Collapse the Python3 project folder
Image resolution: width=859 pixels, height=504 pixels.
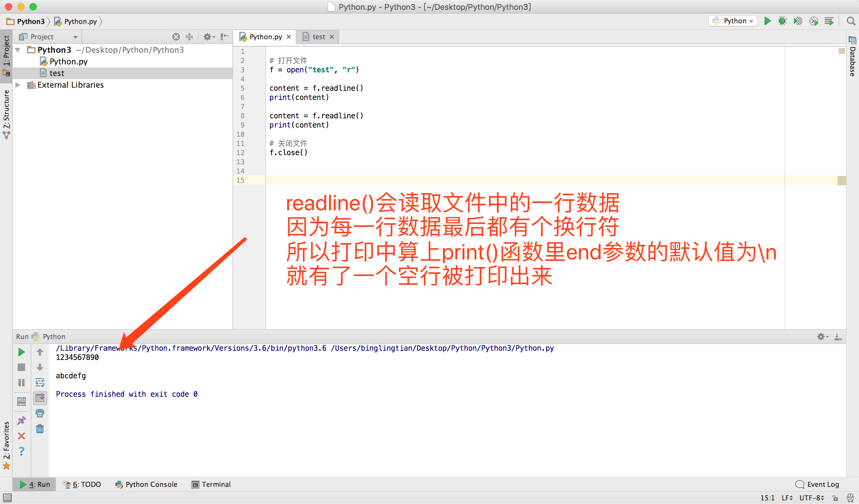18,50
